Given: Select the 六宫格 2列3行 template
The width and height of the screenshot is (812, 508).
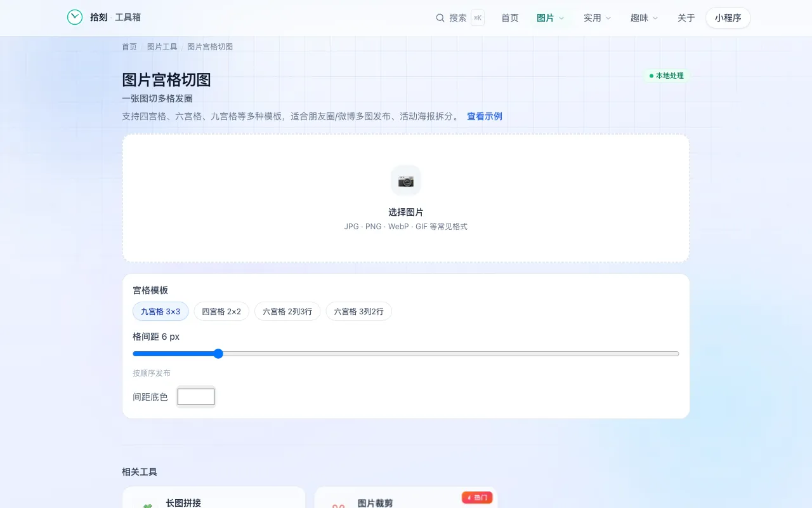Looking at the screenshot, I should pyautogui.click(x=287, y=311).
